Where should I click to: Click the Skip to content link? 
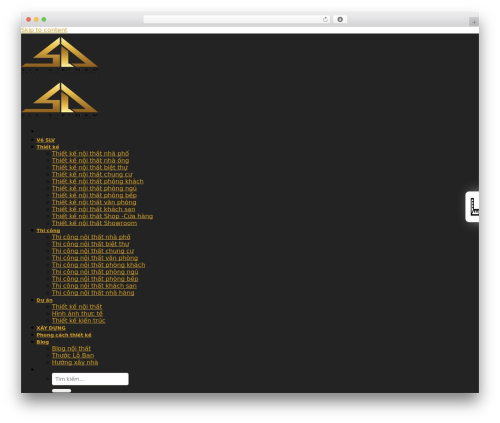pos(44,30)
